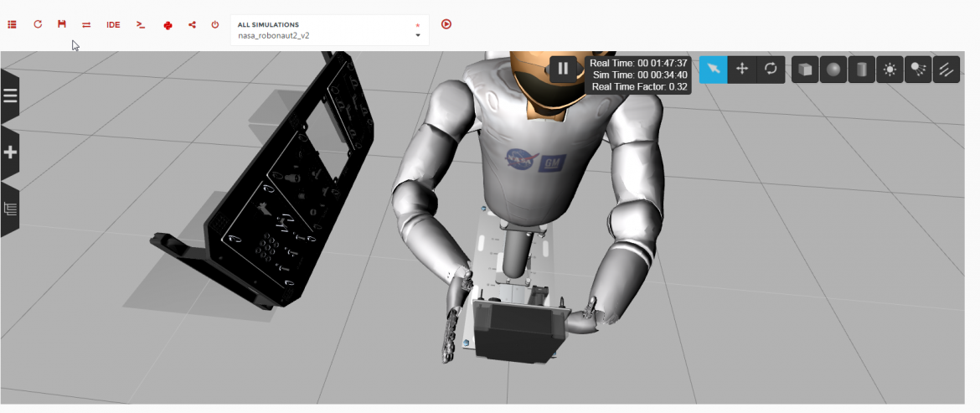Click the Python icon

tap(168, 25)
